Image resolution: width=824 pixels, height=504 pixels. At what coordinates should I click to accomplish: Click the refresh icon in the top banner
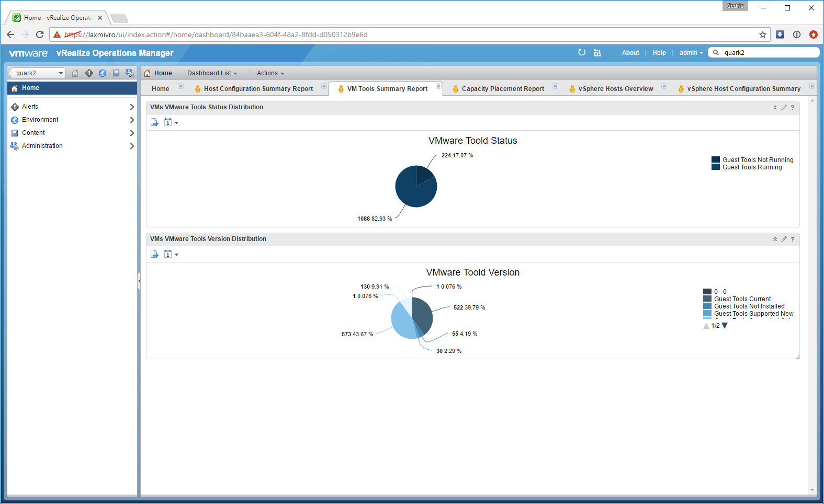tap(582, 52)
